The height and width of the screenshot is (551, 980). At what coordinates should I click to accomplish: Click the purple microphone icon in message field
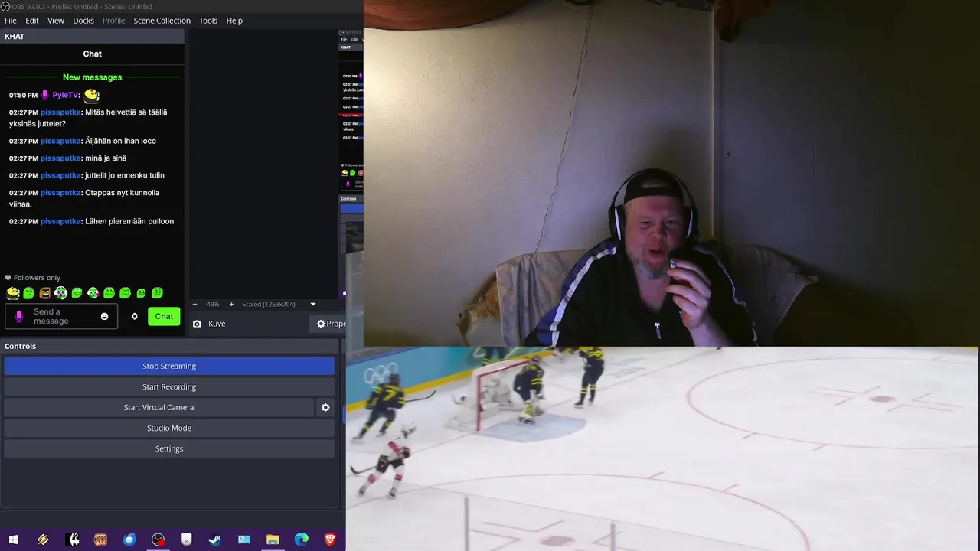pyautogui.click(x=19, y=316)
